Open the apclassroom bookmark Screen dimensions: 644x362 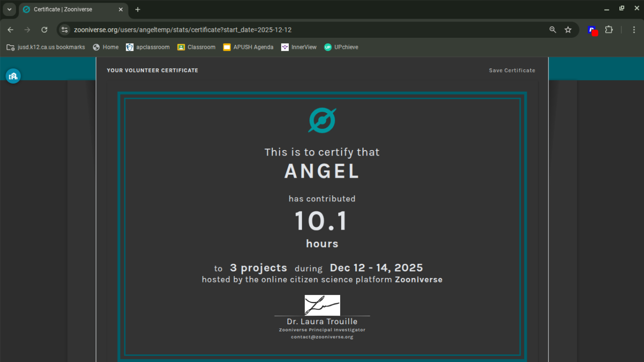click(148, 47)
